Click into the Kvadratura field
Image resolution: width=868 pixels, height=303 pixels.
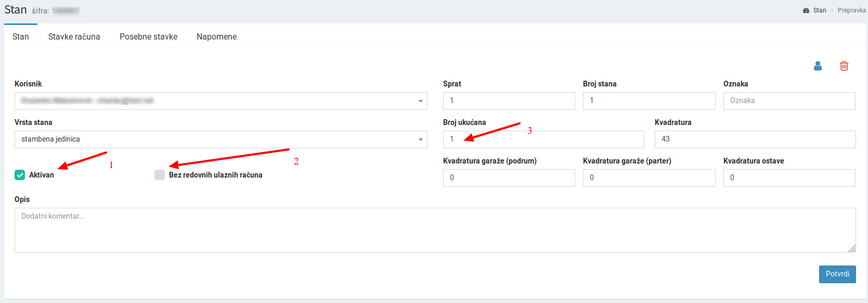pos(755,140)
